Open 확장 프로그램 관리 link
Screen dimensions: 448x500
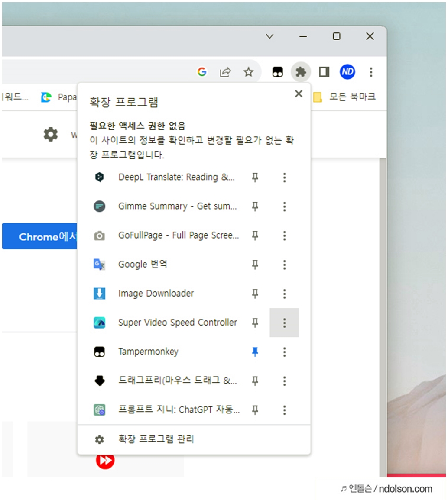pyautogui.click(x=156, y=439)
